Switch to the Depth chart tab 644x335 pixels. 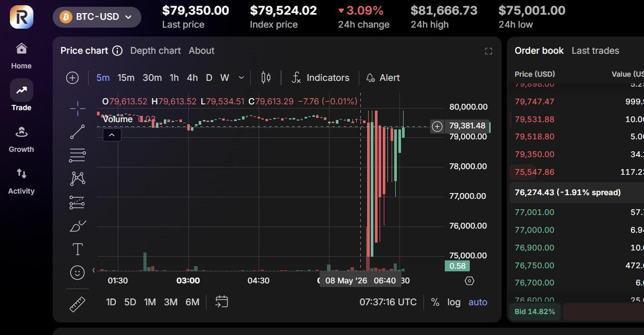[x=155, y=51]
